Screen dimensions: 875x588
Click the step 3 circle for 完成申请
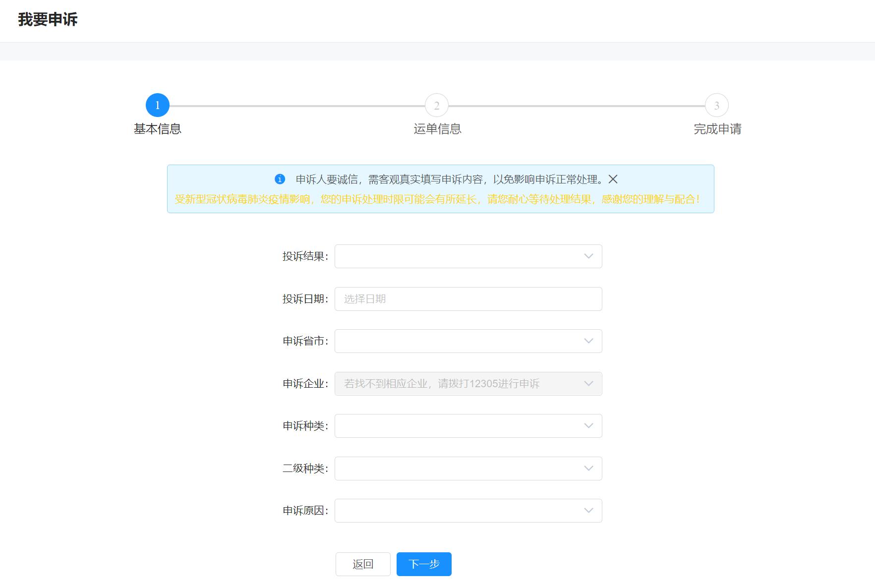coord(716,105)
